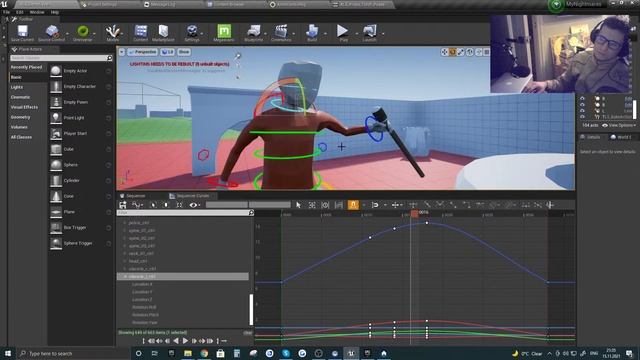Open the Edit menu
The image size is (640, 360).
(20, 12)
